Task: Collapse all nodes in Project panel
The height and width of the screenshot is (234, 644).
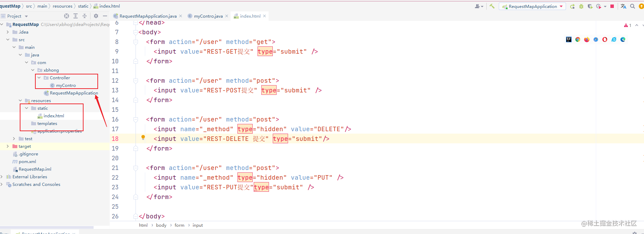Action: tap(85, 16)
